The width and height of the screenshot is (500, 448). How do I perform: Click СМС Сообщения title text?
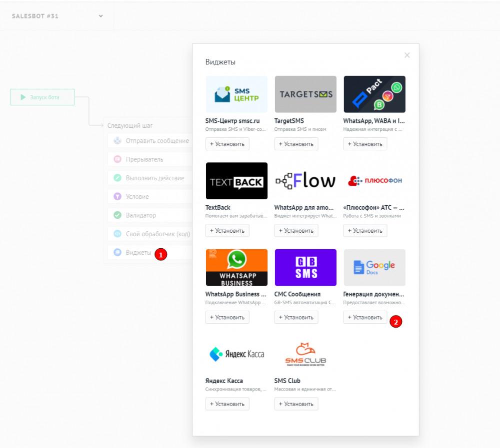(297, 294)
